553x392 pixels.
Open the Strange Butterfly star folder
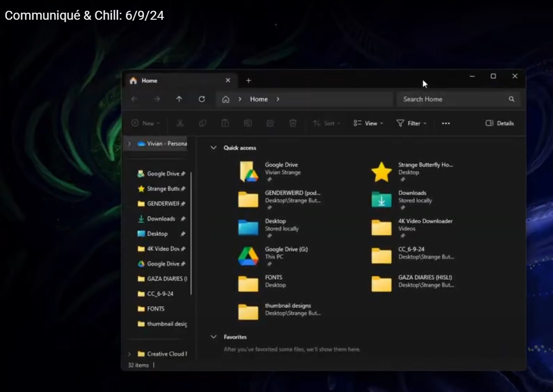[381, 172]
